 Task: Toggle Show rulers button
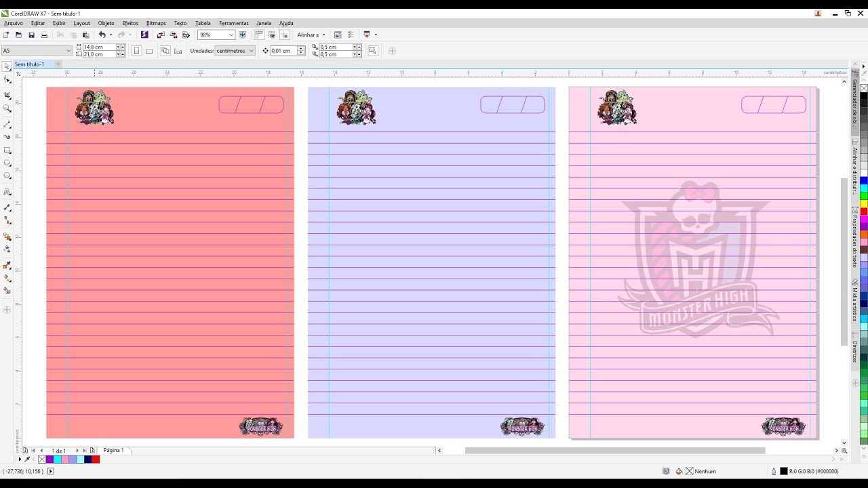point(259,35)
